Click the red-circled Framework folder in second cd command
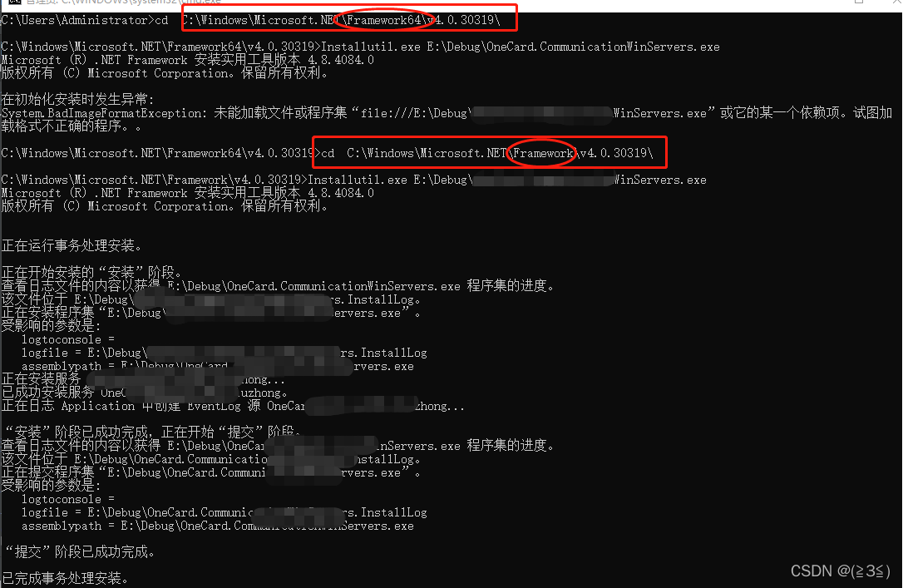Image resolution: width=903 pixels, height=588 pixels. click(542, 153)
